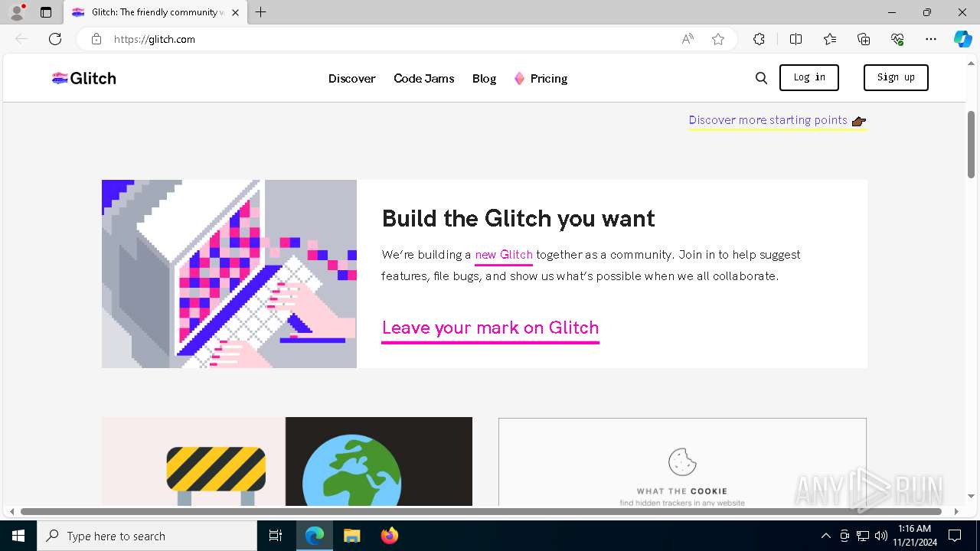Viewport: 980px width, 551px height.
Task: Open Task View on taskbar
Action: coord(276,536)
